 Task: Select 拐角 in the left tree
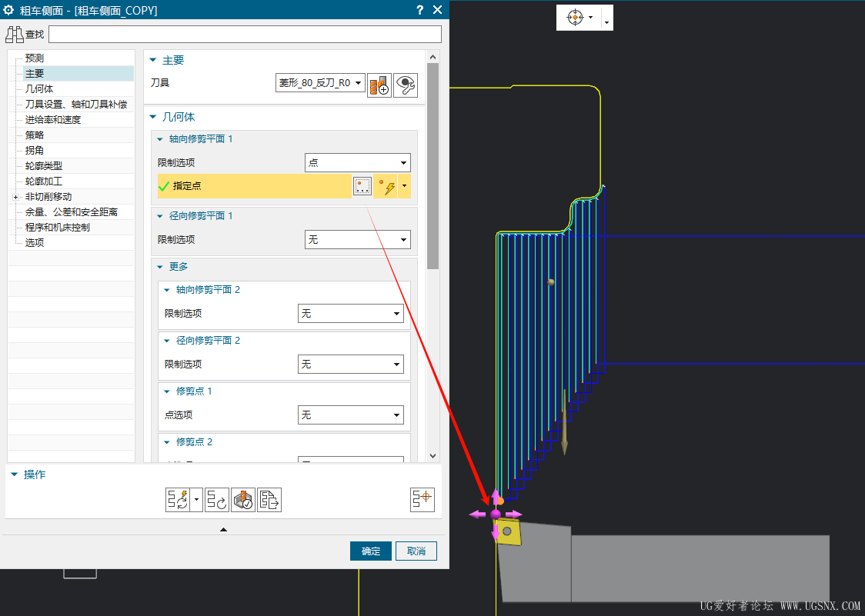click(34, 151)
